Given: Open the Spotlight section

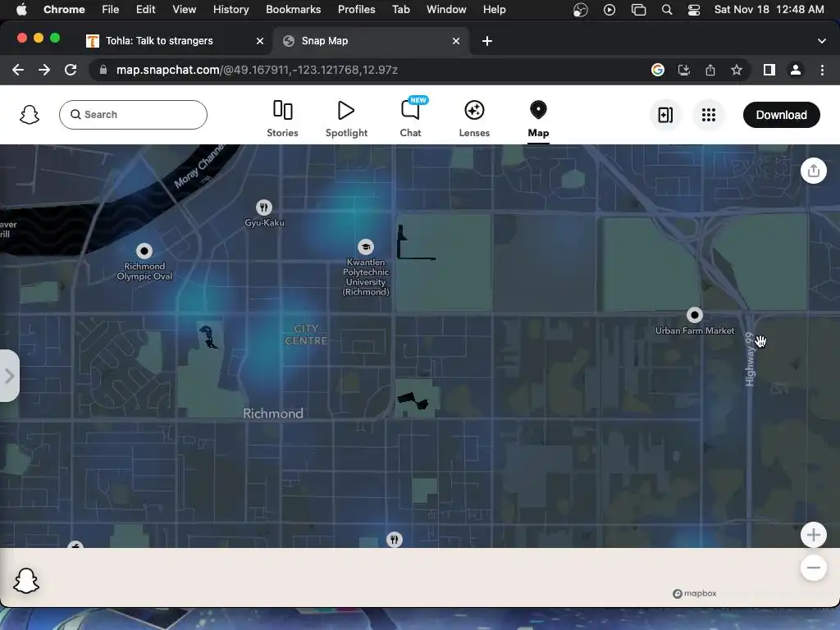Looking at the screenshot, I should (x=346, y=118).
